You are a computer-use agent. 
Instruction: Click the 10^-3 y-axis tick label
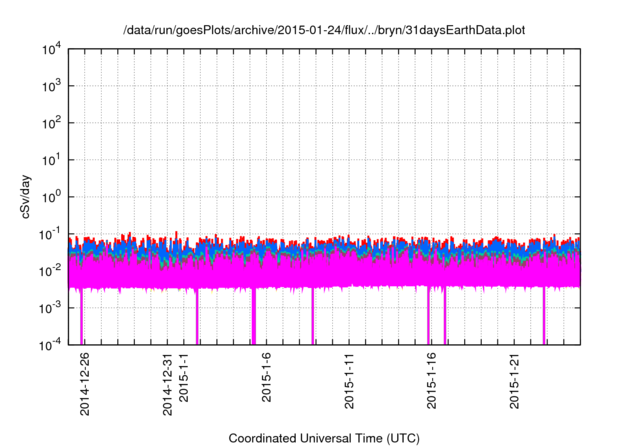(51, 308)
